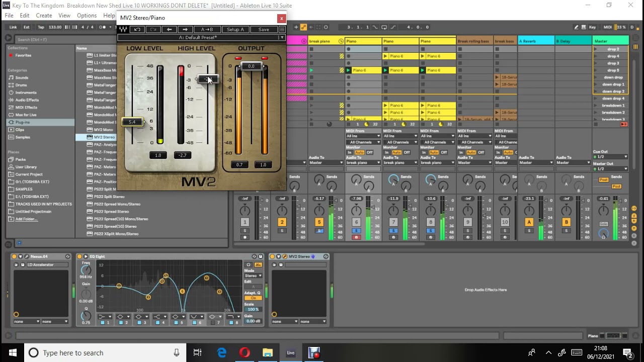Viewport: 644px width, 362px height.
Task: Click the Undo arrow in MV2 plugin toolbar
Action: (137, 30)
